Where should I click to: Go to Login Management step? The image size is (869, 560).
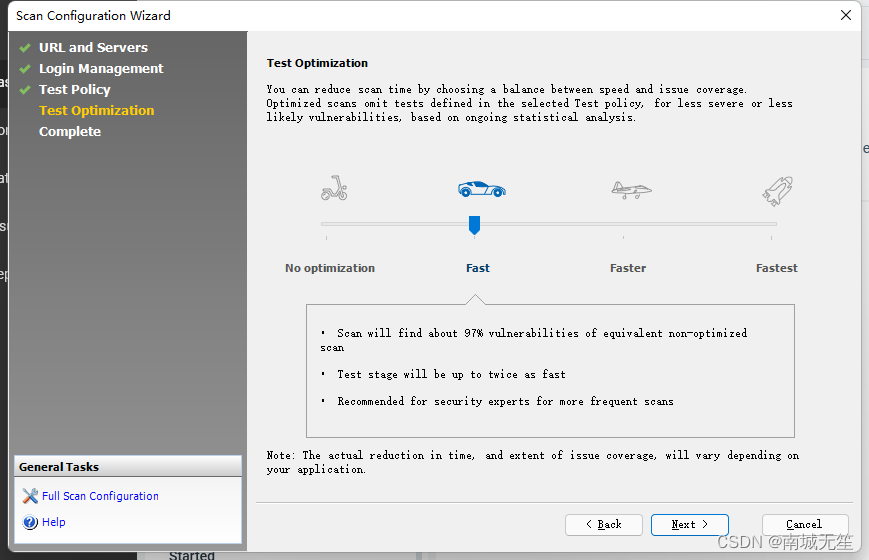coord(101,69)
